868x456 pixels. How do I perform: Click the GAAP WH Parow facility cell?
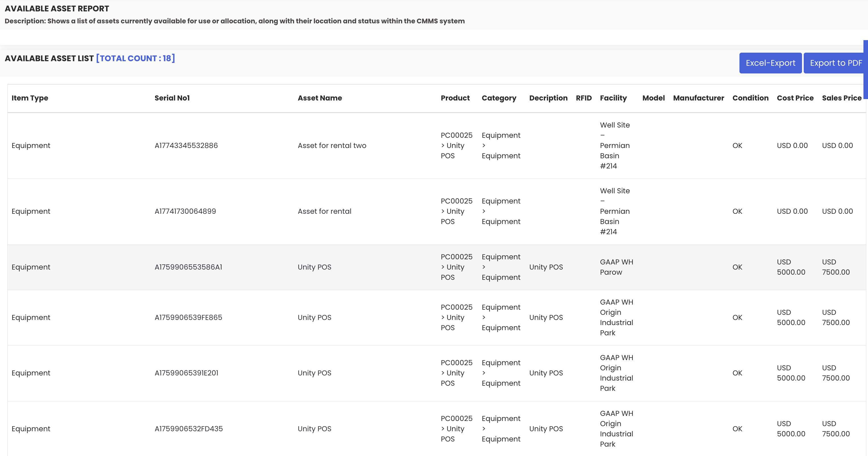pos(616,267)
